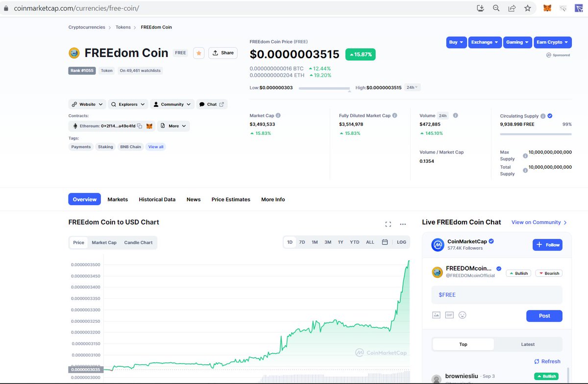Viewport: 588px width, 384px height.
Task: Click the site lock icon in the address bar
Action: (6, 8)
